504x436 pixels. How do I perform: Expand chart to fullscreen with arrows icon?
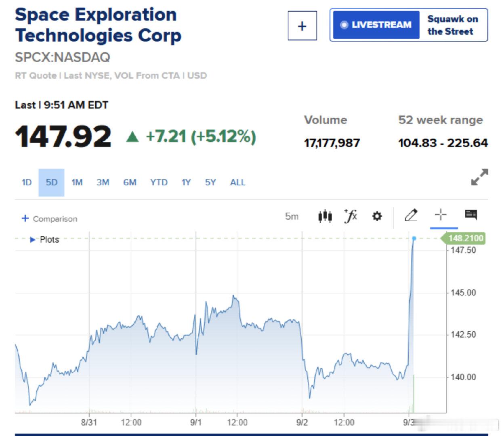pos(479,177)
